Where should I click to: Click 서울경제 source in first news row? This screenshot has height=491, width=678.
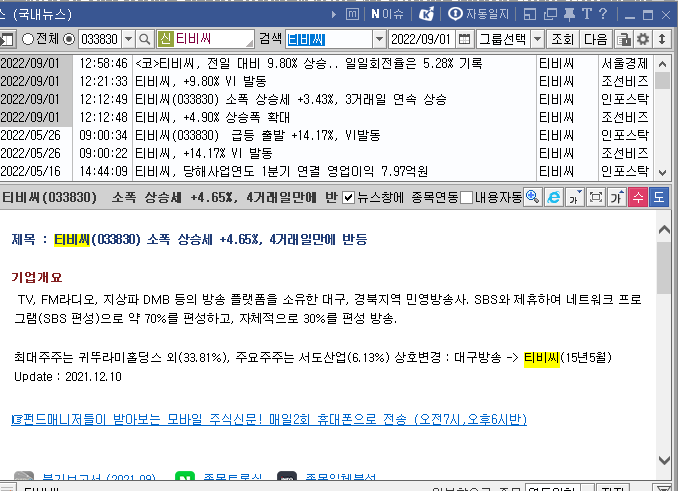pyautogui.click(x=624, y=64)
